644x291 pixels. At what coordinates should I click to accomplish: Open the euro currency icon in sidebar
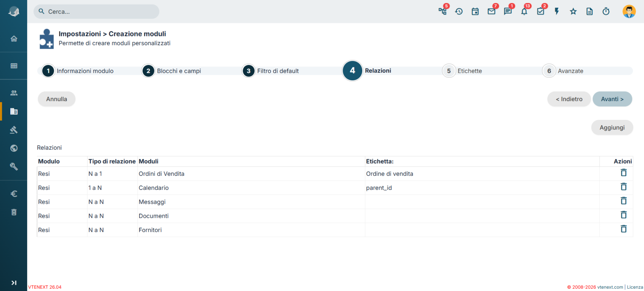(x=14, y=194)
